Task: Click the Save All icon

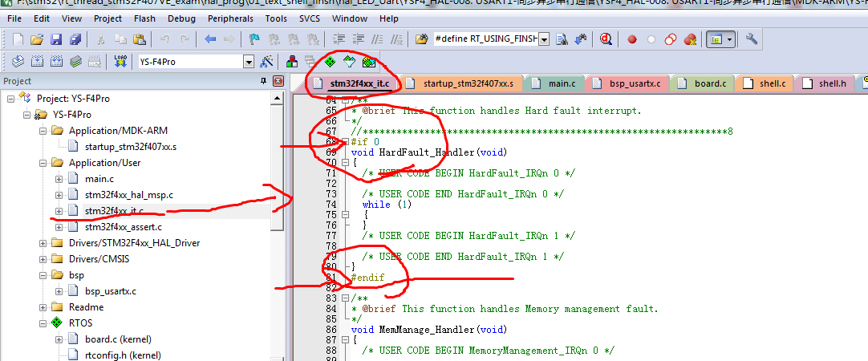Action: pyautogui.click(x=75, y=39)
